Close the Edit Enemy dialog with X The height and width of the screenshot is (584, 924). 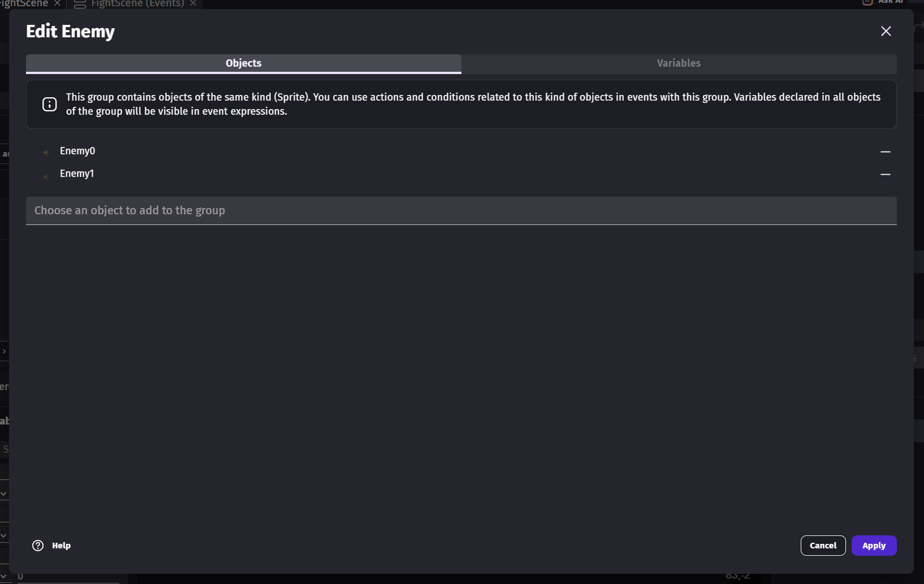click(x=886, y=31)
